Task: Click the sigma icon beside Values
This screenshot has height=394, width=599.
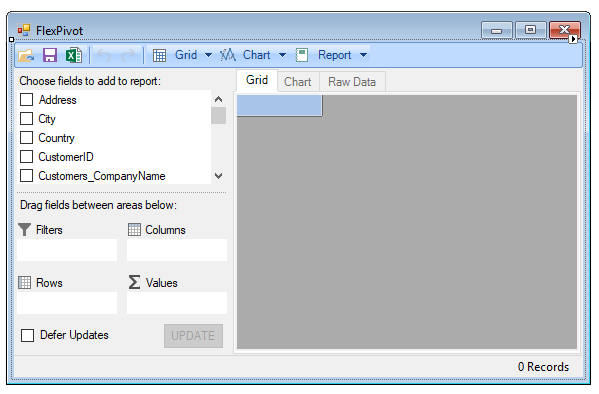Action: (x=134, y=282)
